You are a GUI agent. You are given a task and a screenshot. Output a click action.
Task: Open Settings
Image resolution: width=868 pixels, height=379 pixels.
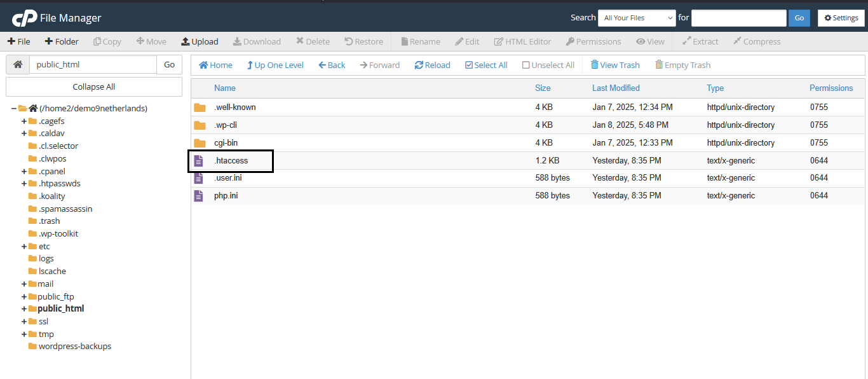pos(841,18)
